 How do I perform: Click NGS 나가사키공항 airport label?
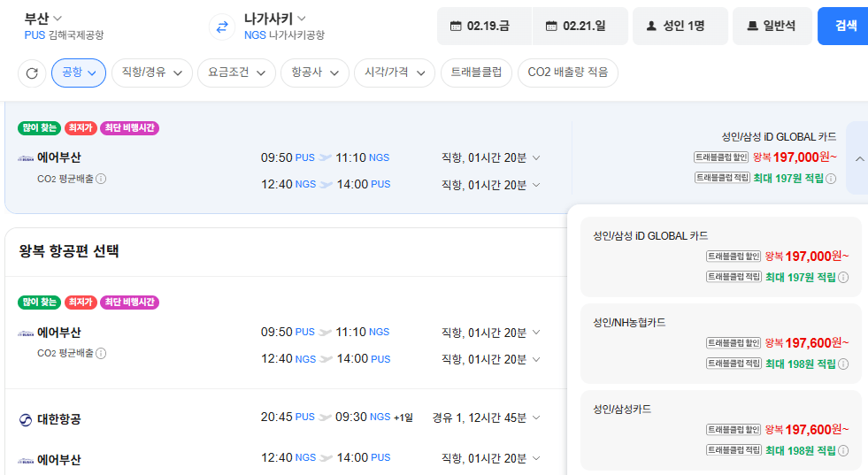[x=285, y=35]
